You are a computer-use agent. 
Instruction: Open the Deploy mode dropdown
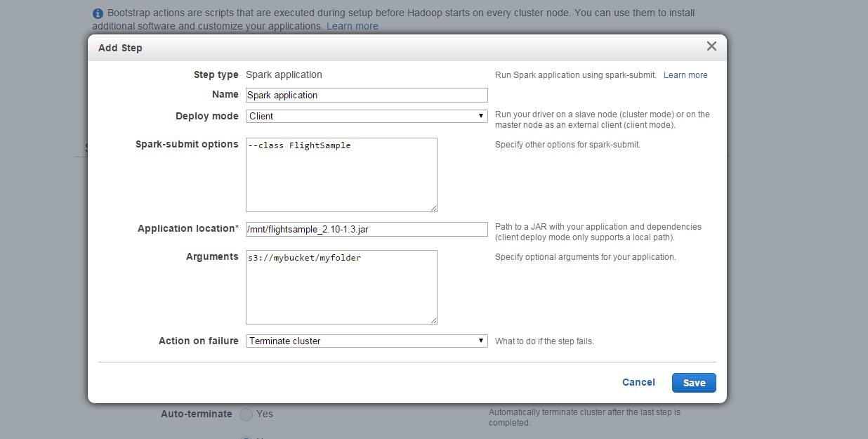(x=366, y=116)
